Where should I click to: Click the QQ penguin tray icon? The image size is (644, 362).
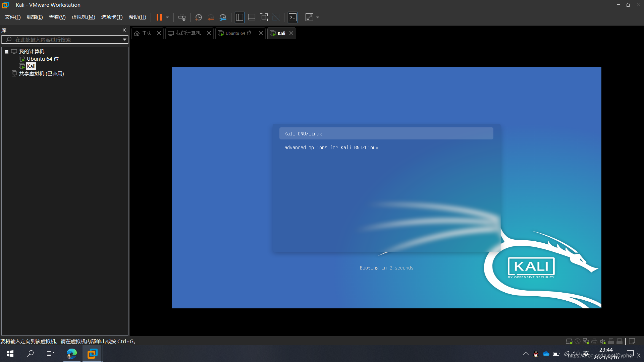tap(536, 354)
